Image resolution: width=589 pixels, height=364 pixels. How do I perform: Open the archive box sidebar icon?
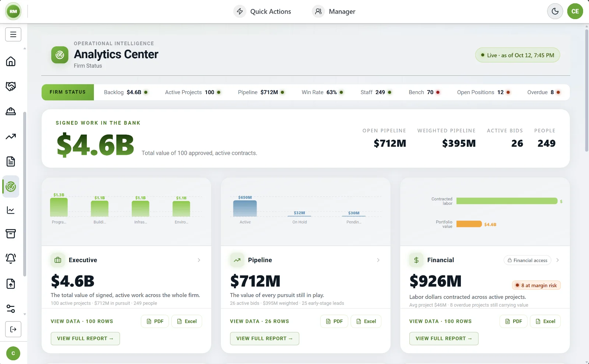pos(11,234)
